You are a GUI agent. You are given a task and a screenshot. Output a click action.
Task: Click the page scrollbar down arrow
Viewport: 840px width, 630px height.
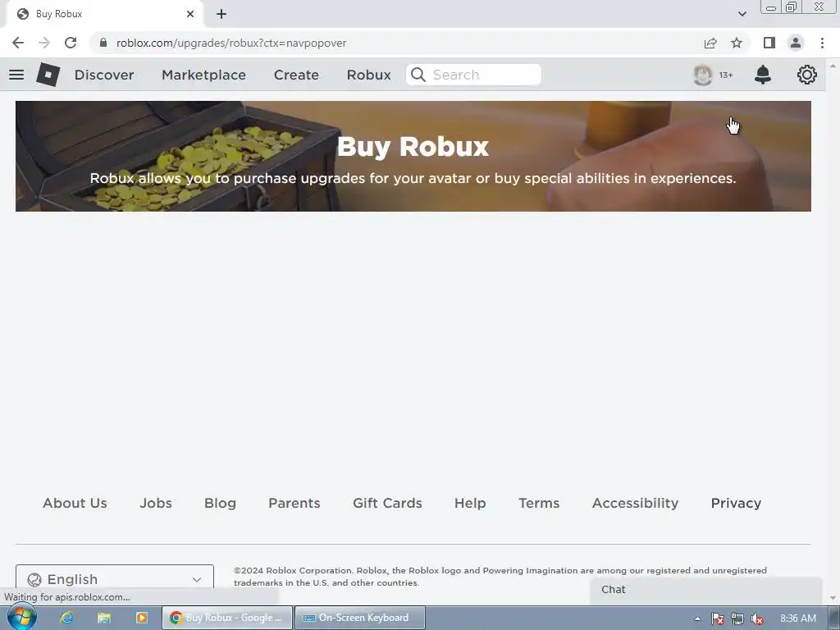833,598
